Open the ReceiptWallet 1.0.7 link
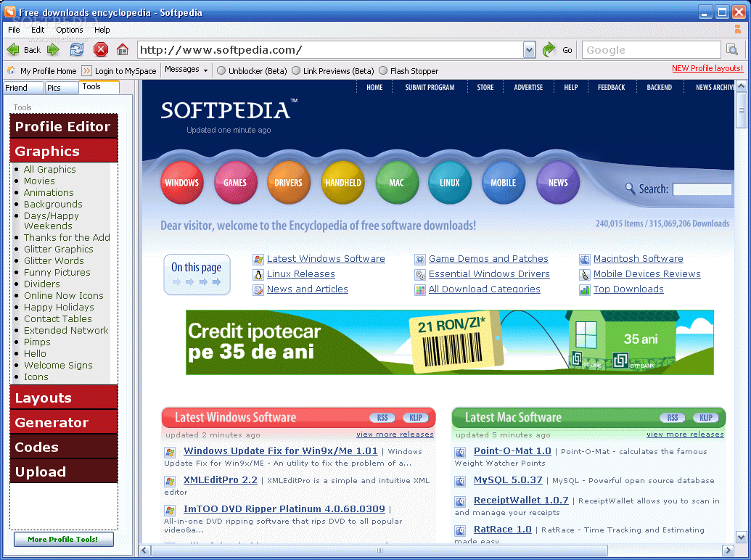751x560 pixels. point(521,501)
